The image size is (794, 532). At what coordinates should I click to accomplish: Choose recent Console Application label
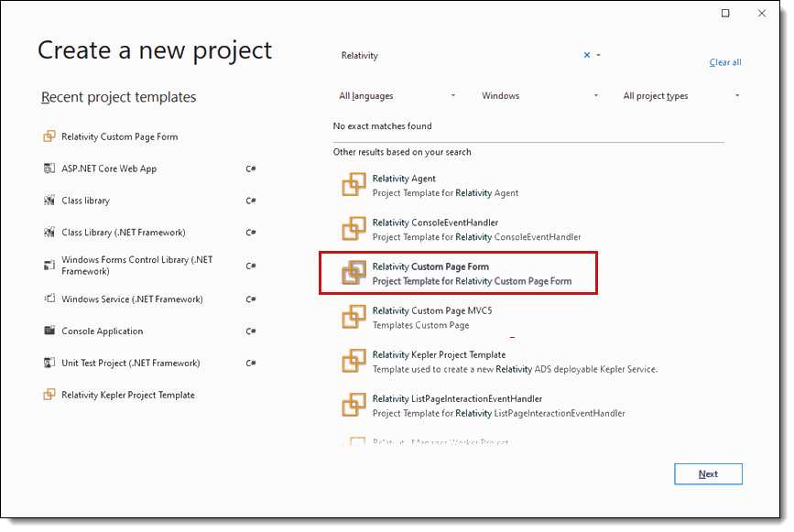(103, 331)
